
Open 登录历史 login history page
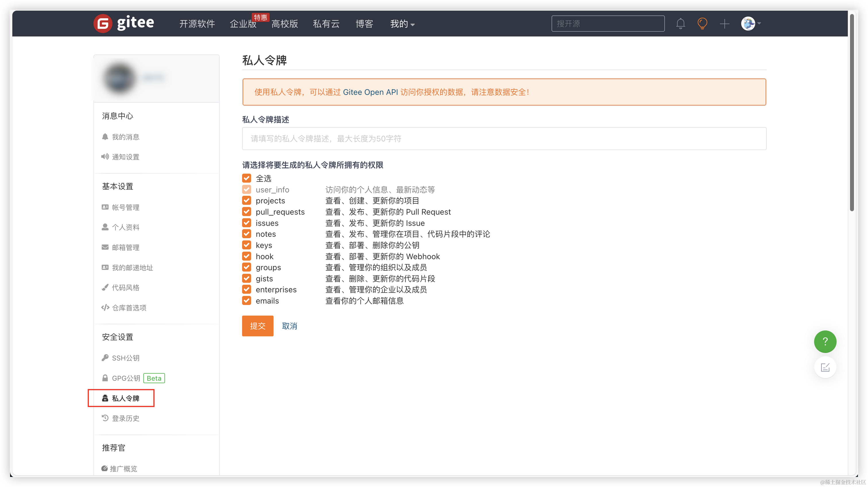point(125,418)
